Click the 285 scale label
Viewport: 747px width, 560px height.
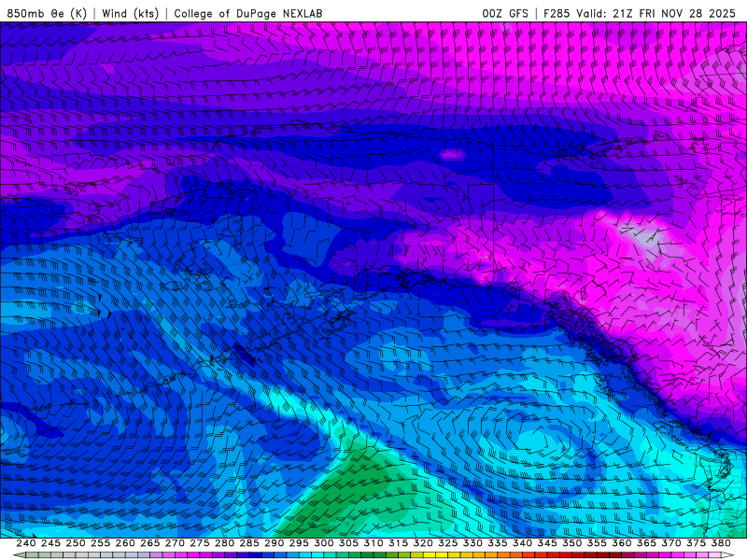(249, 543)
